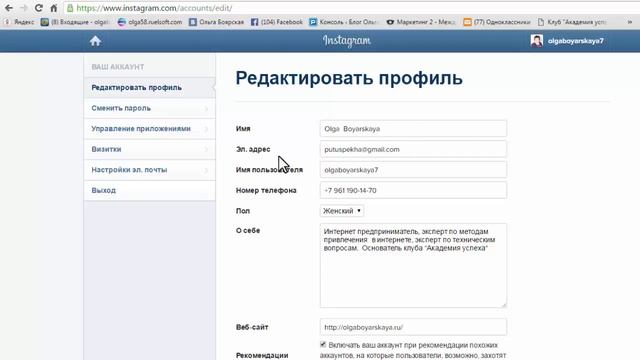Click the address bar URL
The height and width of the screenshot is (360, 640).
click(x=154, y=8)
